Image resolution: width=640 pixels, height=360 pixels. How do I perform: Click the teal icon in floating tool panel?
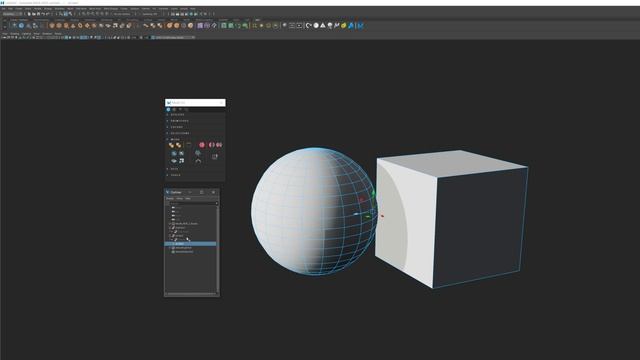198,153
